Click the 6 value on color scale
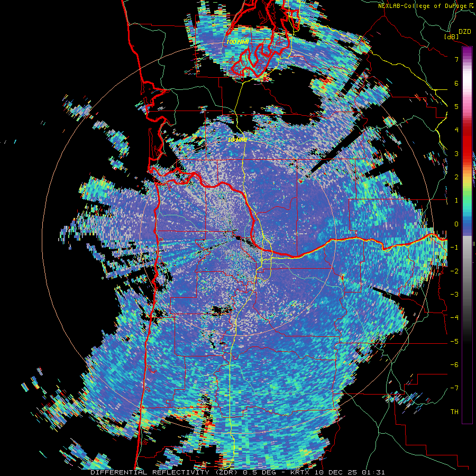Screen dimensions: 476x476 point(456,83)
